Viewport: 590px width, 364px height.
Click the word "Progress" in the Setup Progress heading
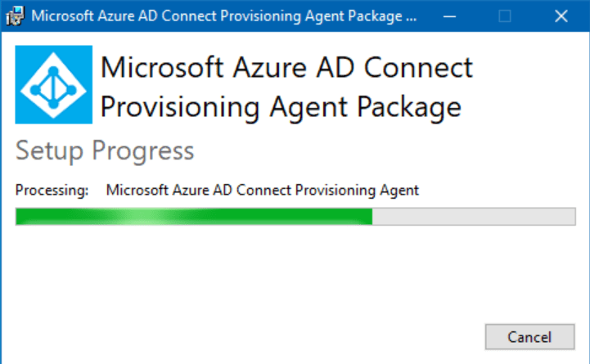click(143, 151)
